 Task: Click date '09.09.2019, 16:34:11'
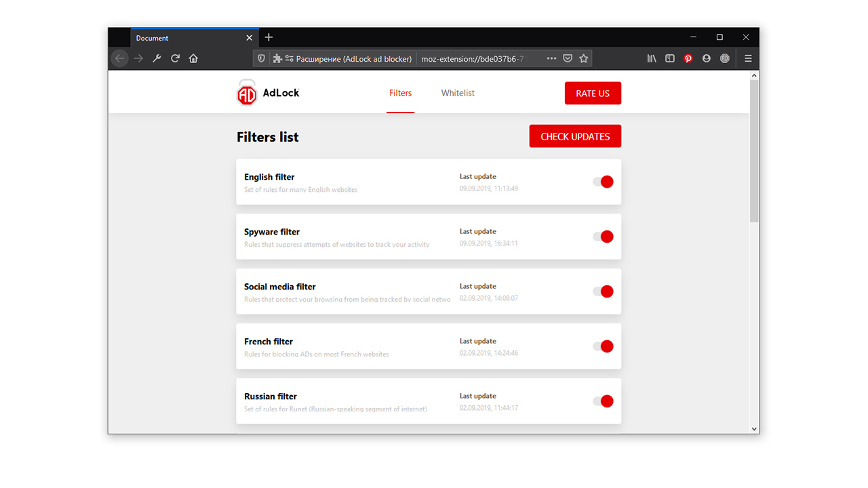489,243
